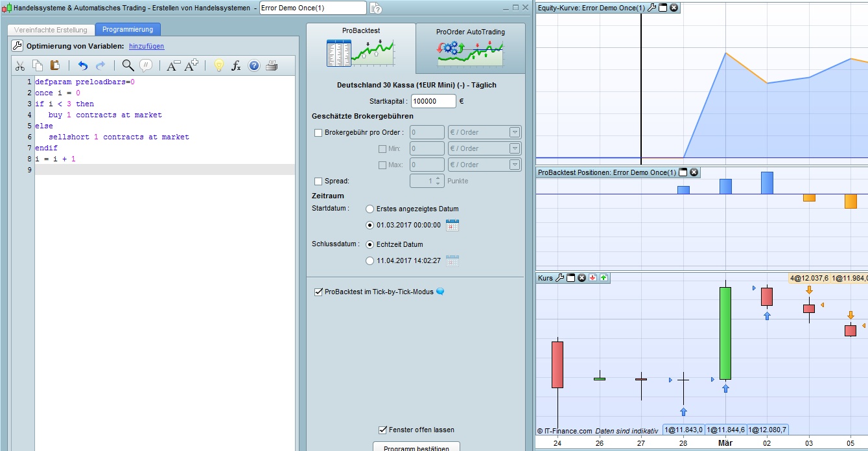The width and height of the screenshot is (868, 451).
Task: Open the magnifier search tool in editor
Action: pos(128,65)
